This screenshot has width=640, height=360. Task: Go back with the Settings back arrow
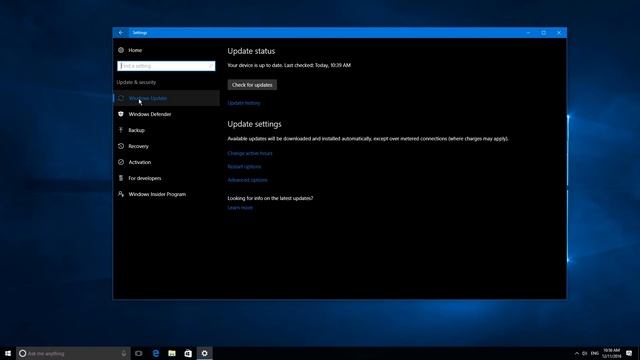click(121, 33)
